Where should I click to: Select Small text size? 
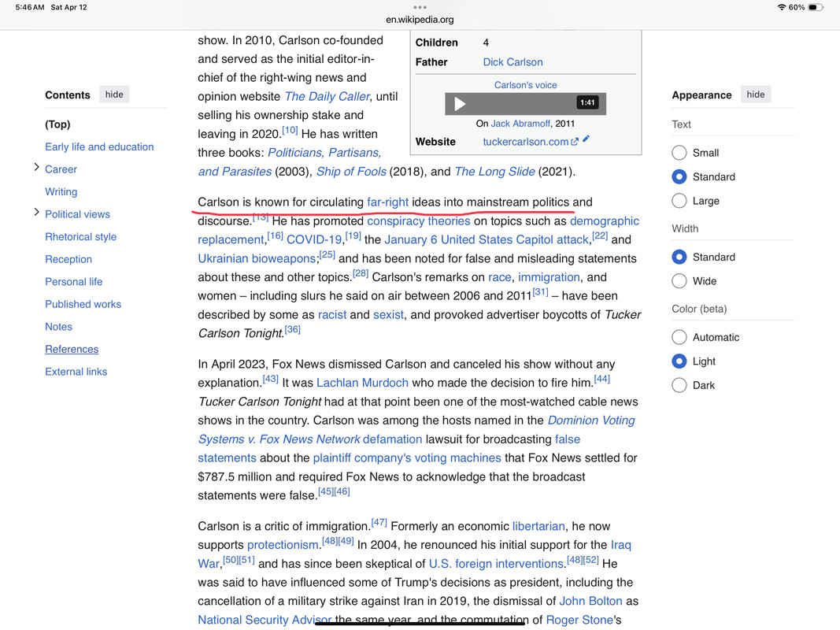[679, 153]
